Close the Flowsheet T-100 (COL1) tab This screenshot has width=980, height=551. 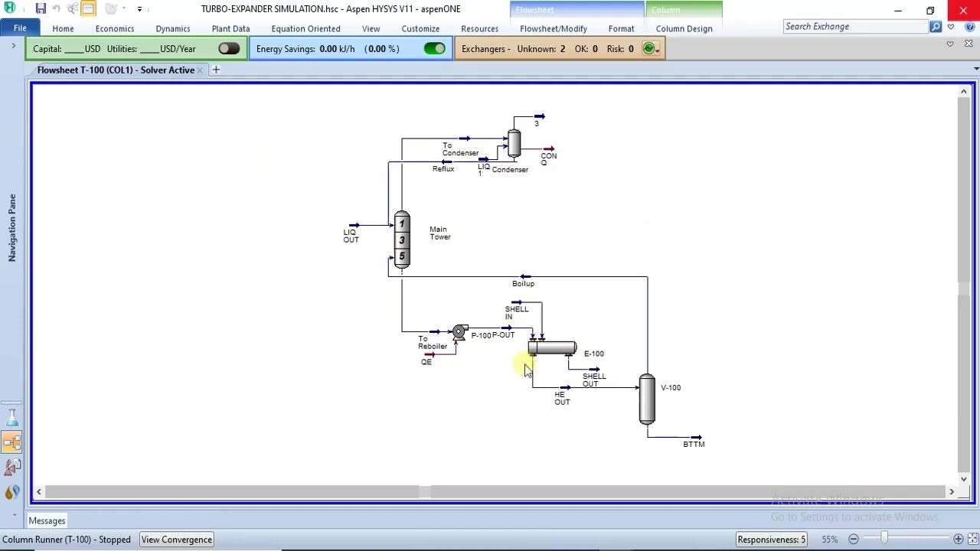click(200, 70)
